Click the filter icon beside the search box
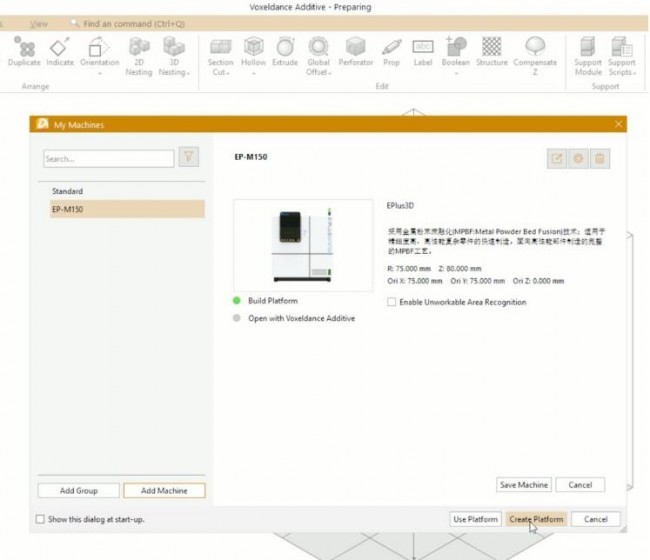This screenshot has width=650, height=560. (188, 157)
